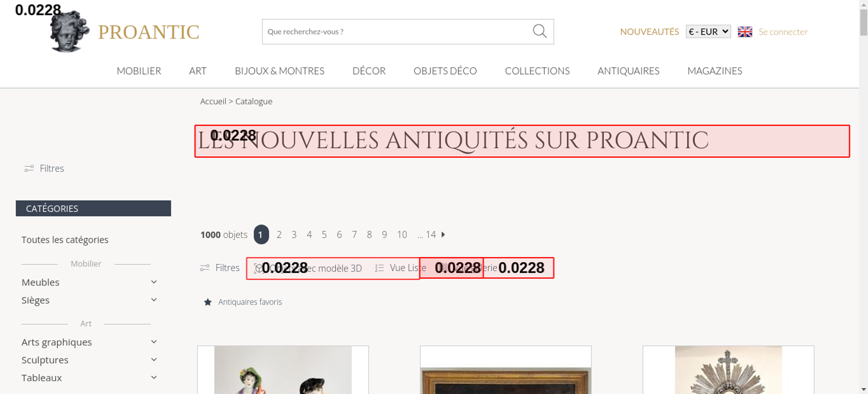Open the sidebar Filtres sliders icon
Screen dimensions: 868x394
click(x=29, y=168)
